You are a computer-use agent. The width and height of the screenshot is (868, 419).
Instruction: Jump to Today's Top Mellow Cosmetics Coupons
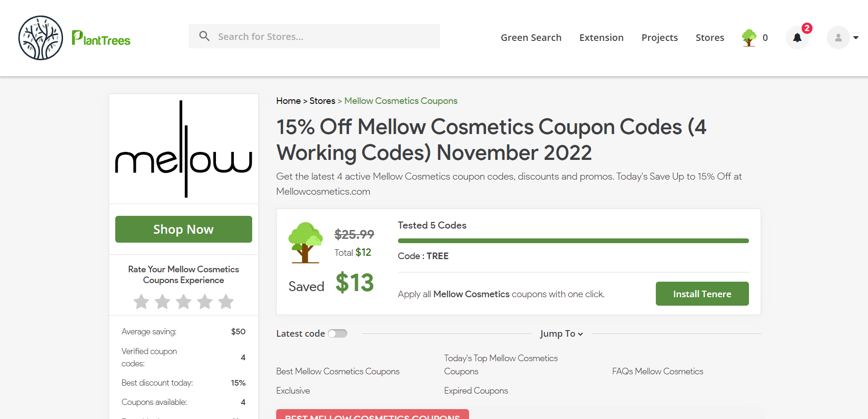501,364
